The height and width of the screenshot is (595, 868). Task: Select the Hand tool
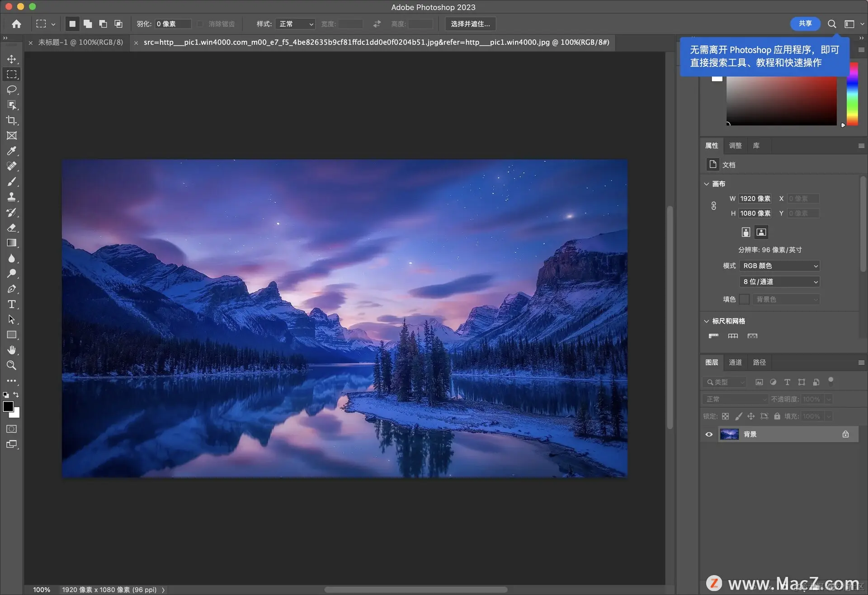point(12,350)
